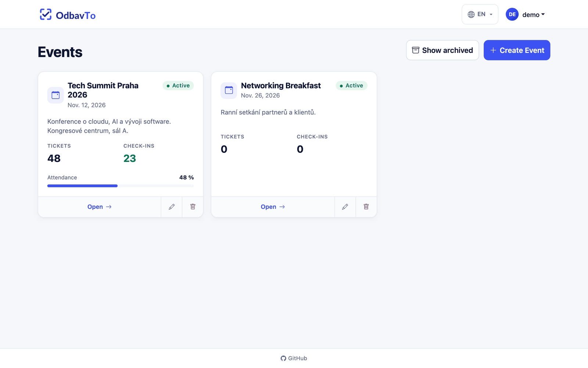Click the DE user avatar
Viewport: 588px width, 368px height.
(x=512, y=14)
